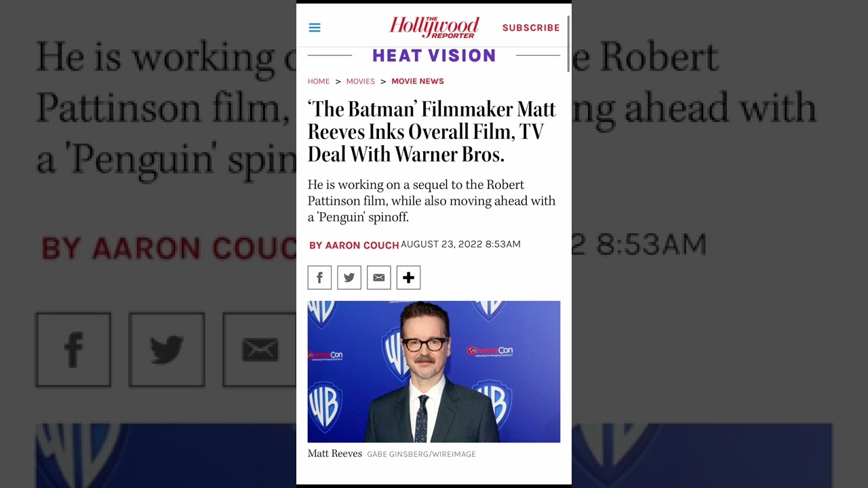Click the Matt Reeves photo caption
The image size is (868, 488).
[x=335, y=453]
